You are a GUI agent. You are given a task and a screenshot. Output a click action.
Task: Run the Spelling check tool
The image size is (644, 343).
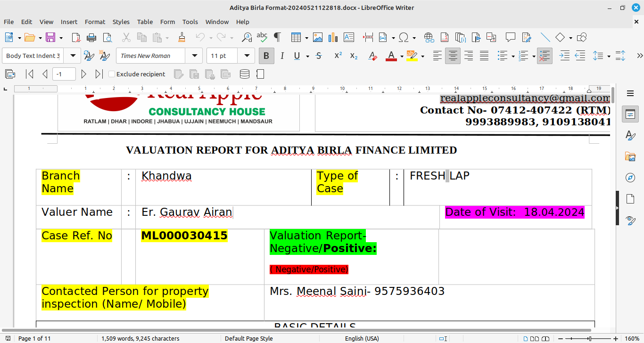click(262, 38)
